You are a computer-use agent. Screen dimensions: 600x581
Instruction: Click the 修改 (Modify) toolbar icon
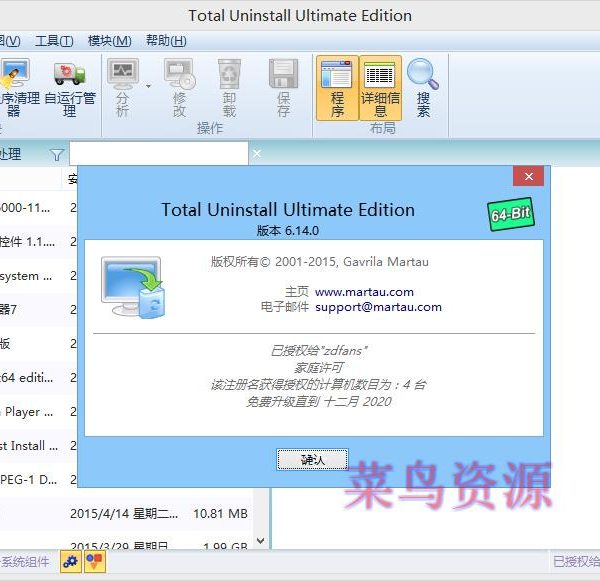coord(179,75)
